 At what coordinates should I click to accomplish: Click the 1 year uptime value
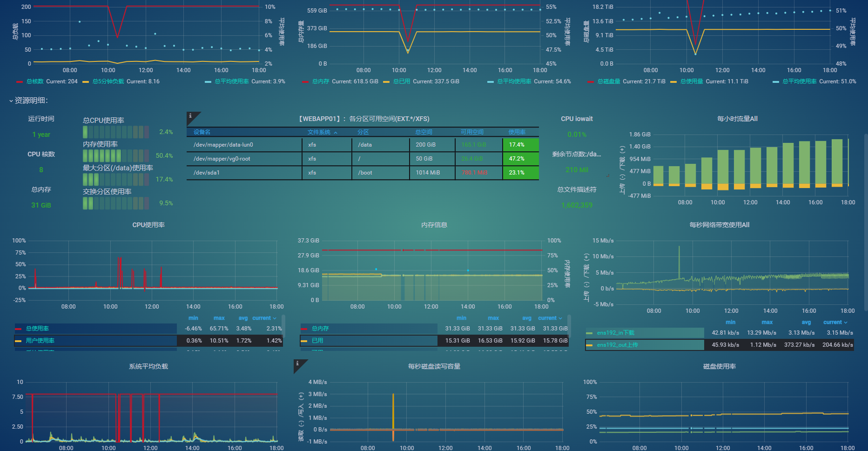point(41,135)
